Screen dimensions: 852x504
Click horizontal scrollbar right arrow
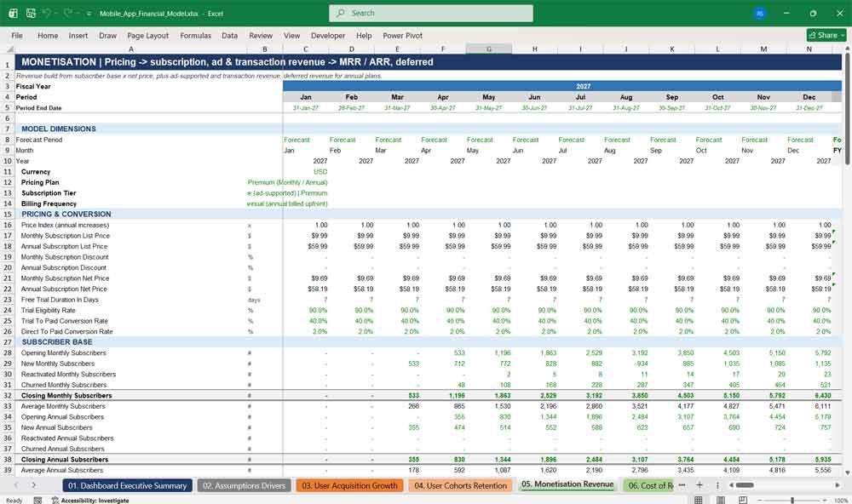pos(838,485)
